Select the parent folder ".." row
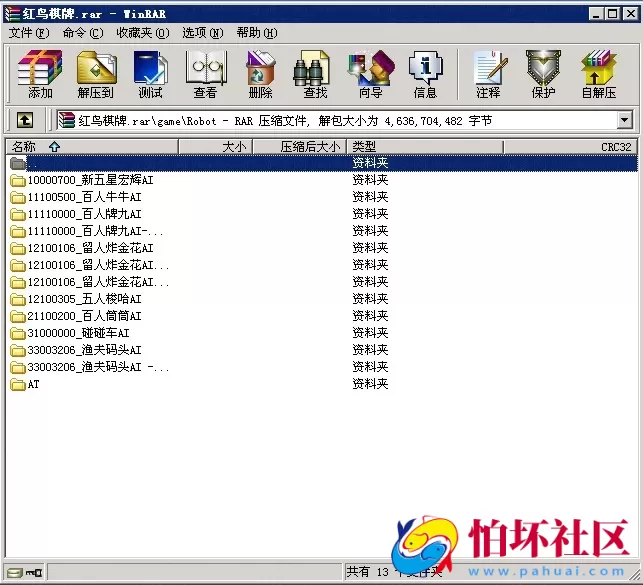The image size is (643, 585). coord(322,163)
